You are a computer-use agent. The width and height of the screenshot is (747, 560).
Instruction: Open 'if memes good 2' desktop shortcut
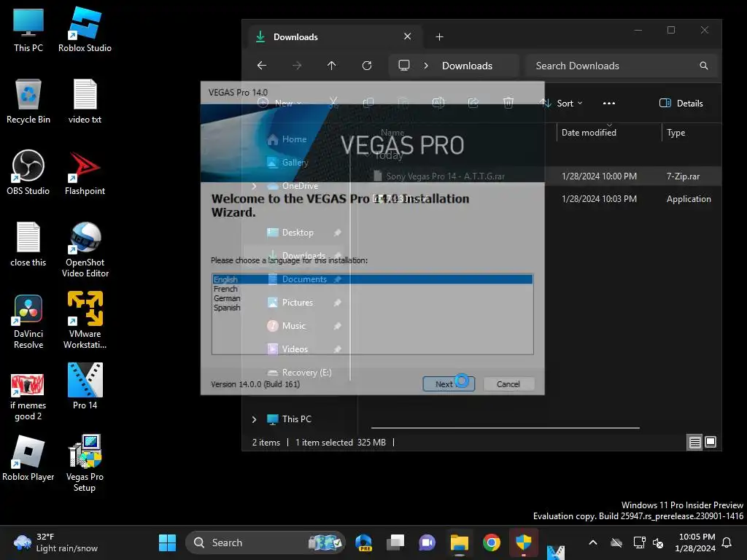[28, 397]
